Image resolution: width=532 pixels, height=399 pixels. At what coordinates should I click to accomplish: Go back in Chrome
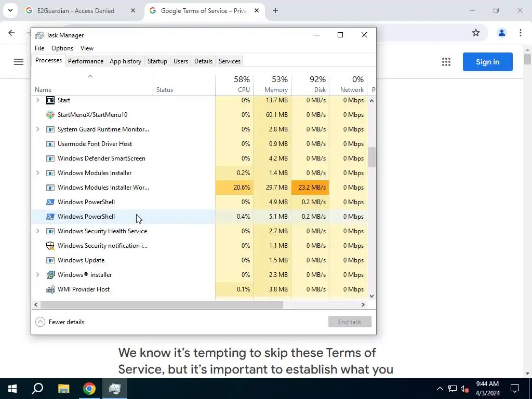[x=11, y=33]
